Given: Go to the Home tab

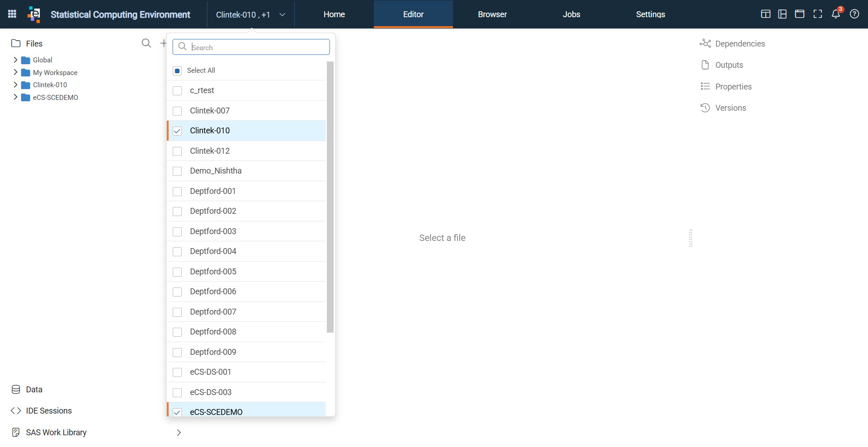Looking at the screenshot, I should pyautogui.click(x=334, y=14).
